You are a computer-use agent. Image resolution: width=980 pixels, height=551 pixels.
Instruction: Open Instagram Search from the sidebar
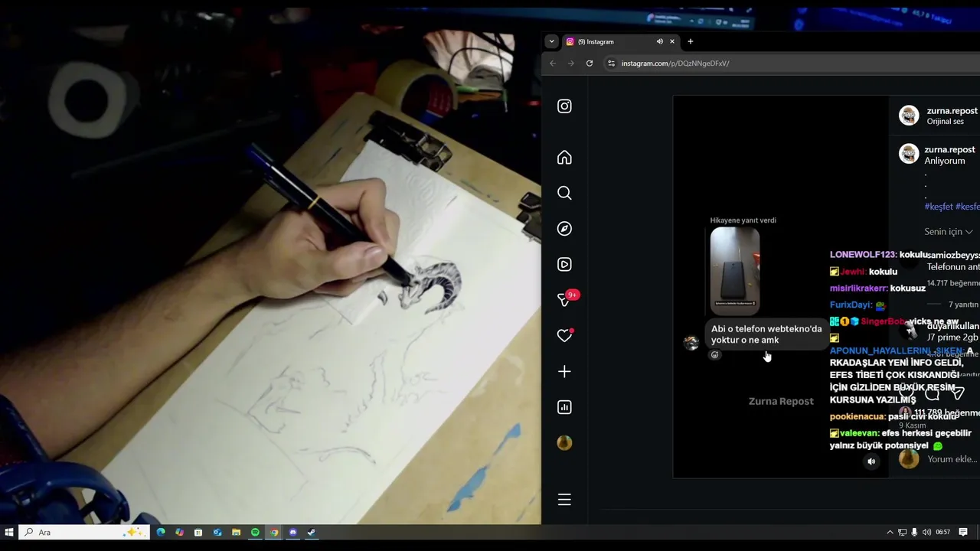click(x=564, y=193)
